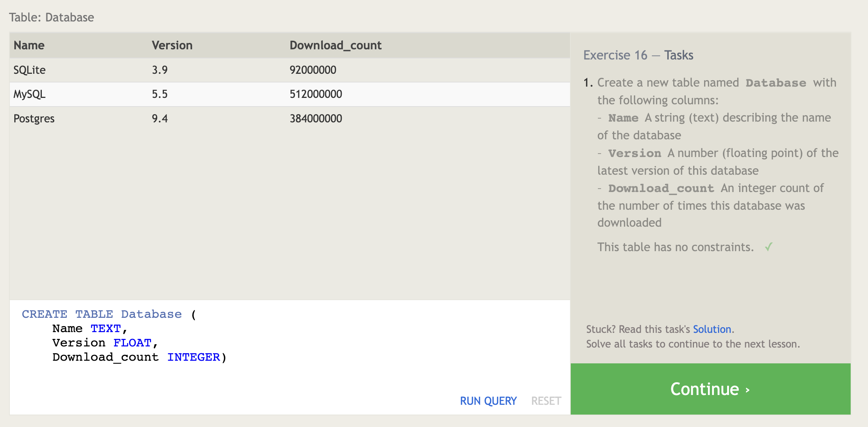Click the Version column header

click(x=172, y=46)
